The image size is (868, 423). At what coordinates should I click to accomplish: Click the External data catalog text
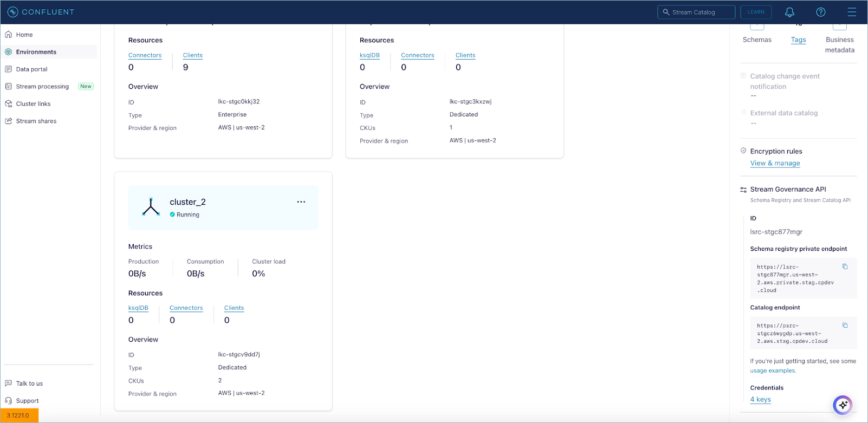[783, 113]
